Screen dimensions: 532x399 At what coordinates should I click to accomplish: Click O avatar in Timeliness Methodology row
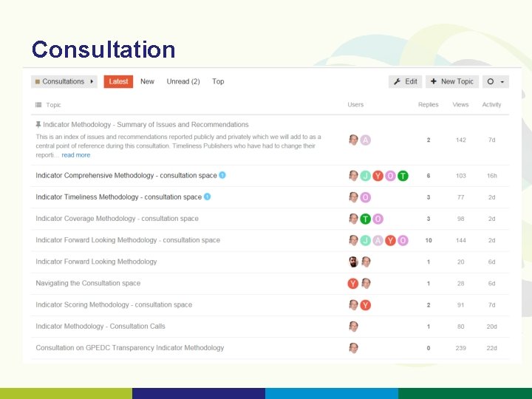(x=366, y=197)
